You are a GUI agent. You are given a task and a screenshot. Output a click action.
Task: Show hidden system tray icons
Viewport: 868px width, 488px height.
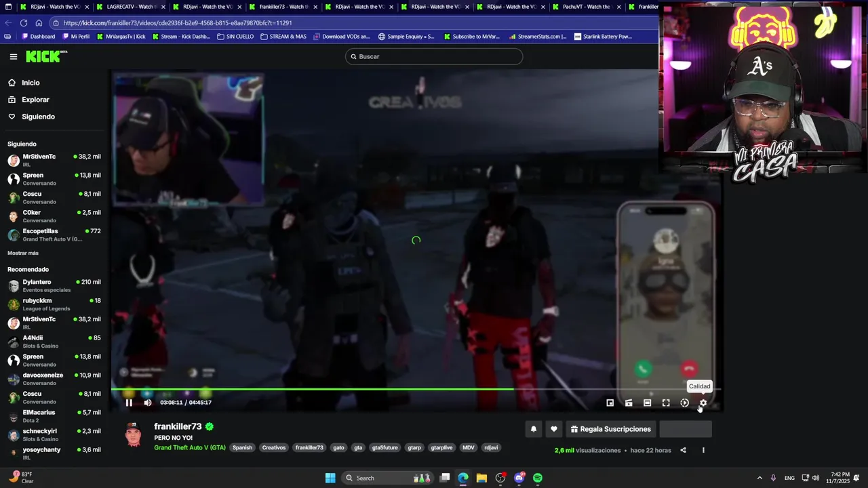(759, 478)
